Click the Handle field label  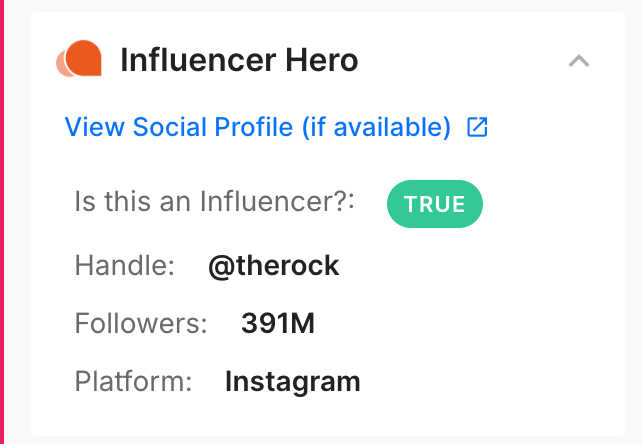125,266
